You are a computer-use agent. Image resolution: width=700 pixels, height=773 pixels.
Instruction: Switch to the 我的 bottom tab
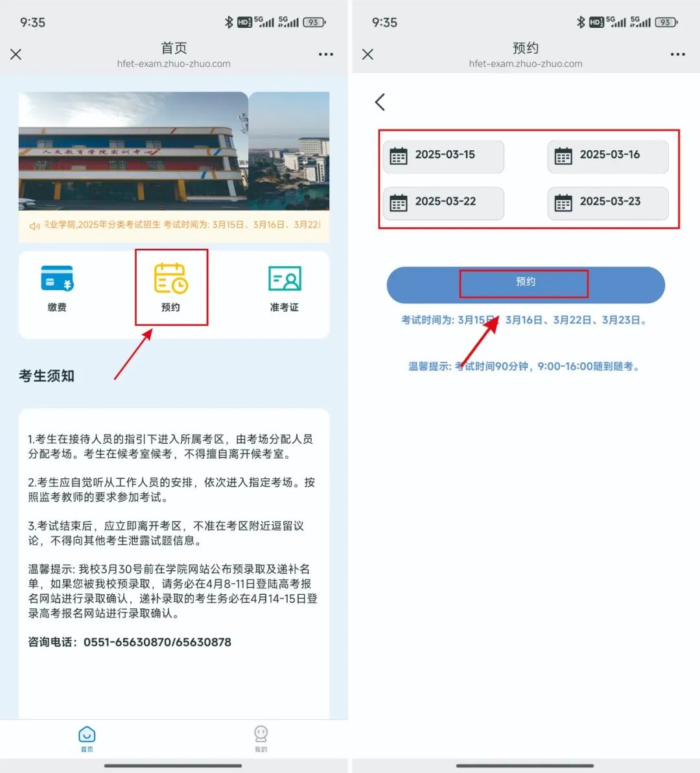point(261,737)
